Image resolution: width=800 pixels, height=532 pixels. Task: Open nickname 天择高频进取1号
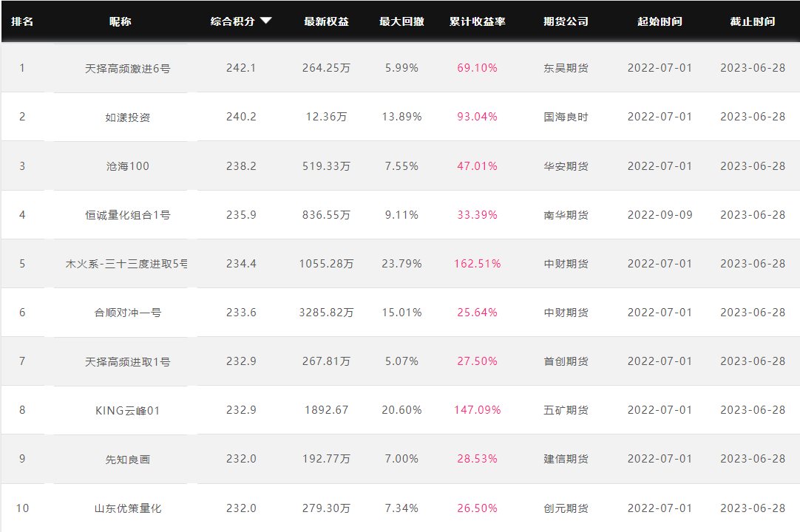[x=128, y=361]
